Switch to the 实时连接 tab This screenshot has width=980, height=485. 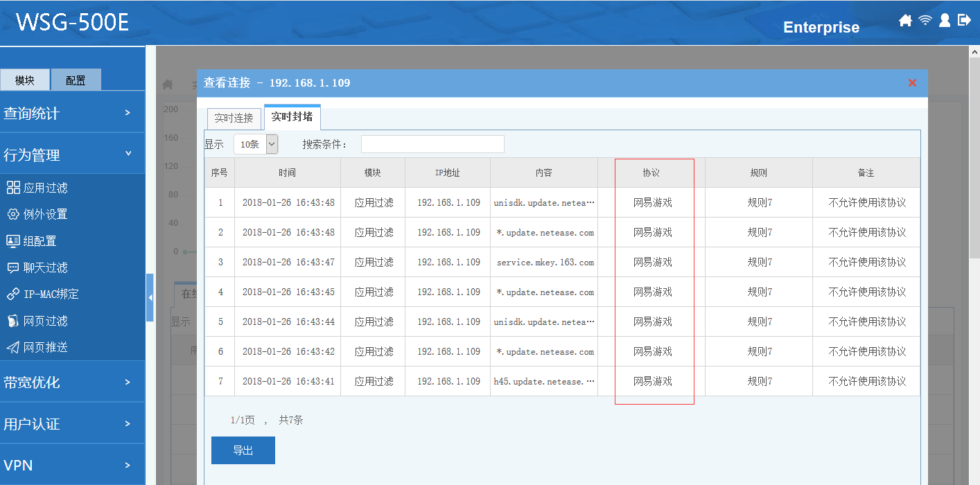[234, 118]
